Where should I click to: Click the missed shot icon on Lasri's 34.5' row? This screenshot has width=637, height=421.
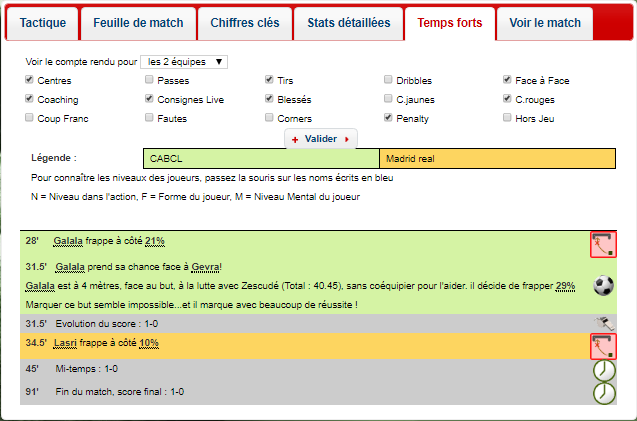603,346
